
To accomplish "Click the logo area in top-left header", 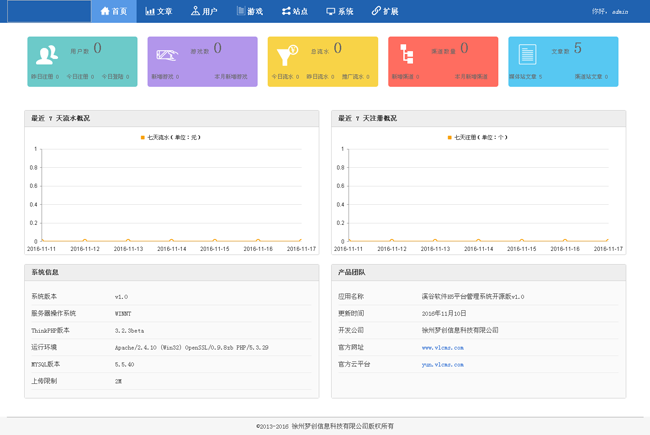I will (45, 11).
